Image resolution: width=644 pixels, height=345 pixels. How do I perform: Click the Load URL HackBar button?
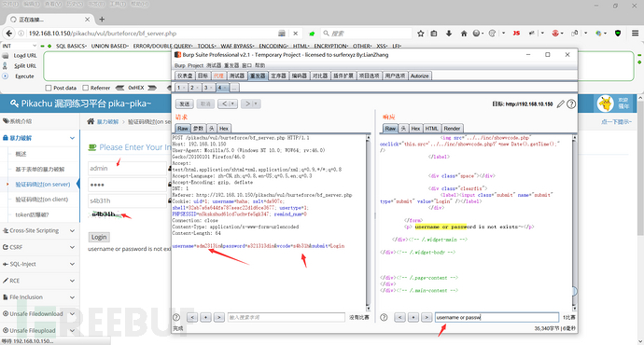[24, 55]
